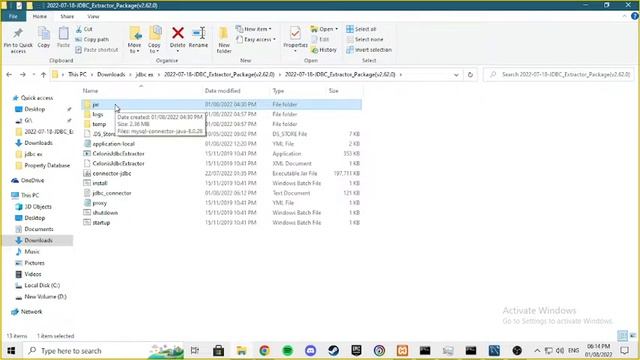Open Steam from the taskbar
The width and height of the screenshot is (640, 360).
pos(333,351)
